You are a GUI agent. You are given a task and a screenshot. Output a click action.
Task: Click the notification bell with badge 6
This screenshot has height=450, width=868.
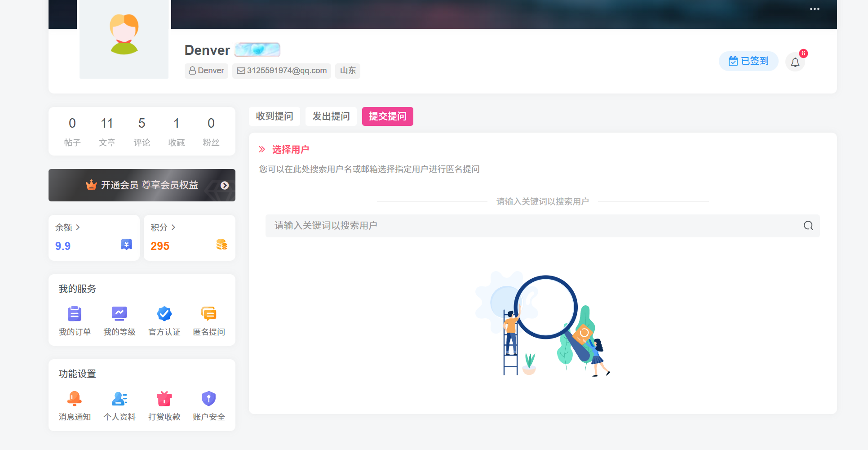click(795, 62)
